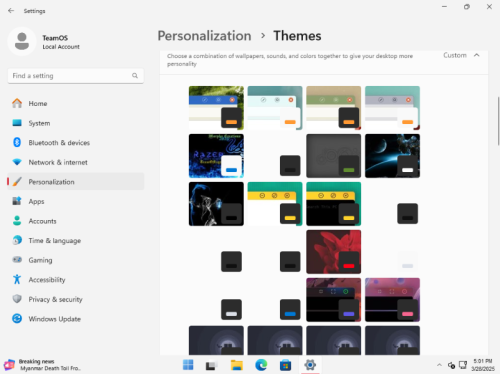Select the space planet theme

point(392,156)
